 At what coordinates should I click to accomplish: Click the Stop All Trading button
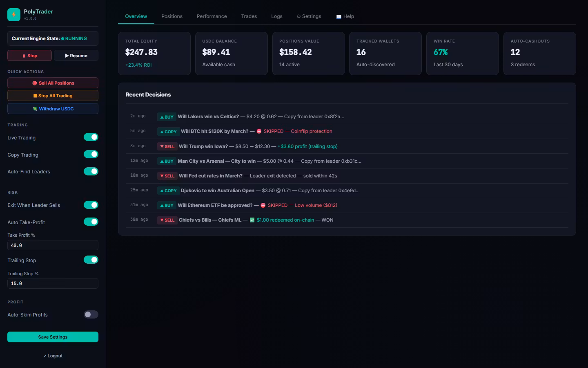click(53, 96)
